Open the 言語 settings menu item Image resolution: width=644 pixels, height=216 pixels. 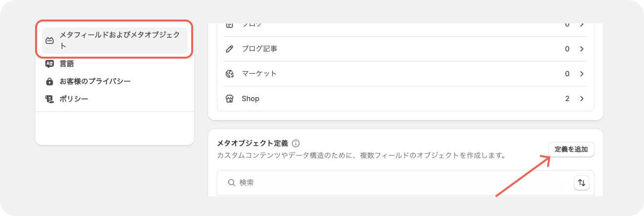pos(67,64)
